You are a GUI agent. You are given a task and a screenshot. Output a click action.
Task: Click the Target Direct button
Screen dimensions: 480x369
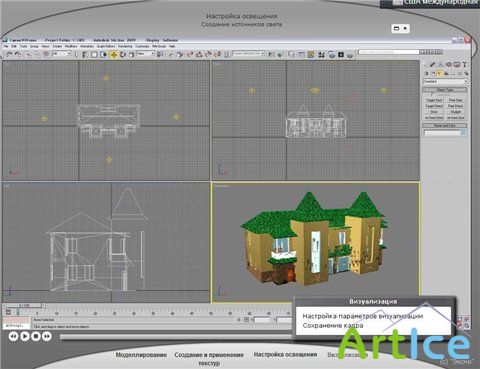tap(434, 106)
